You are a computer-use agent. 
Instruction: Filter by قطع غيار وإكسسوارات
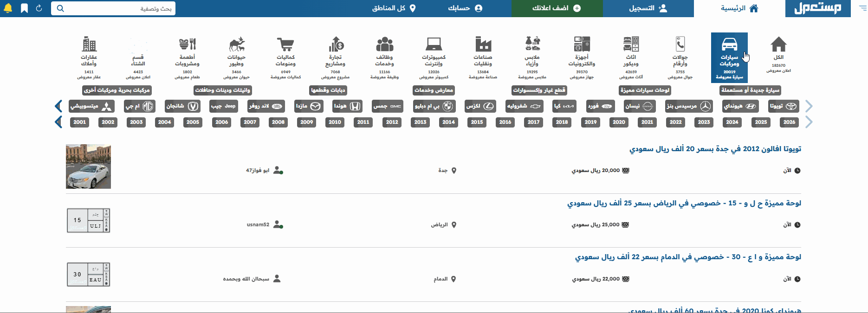tap(539, 90)
